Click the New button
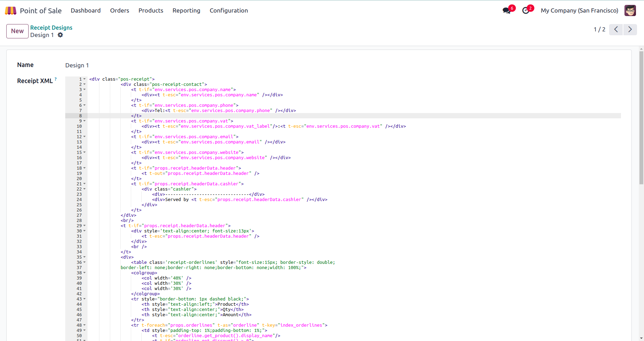The width and height of the screenshot is (644, 341). coord(17,31)
